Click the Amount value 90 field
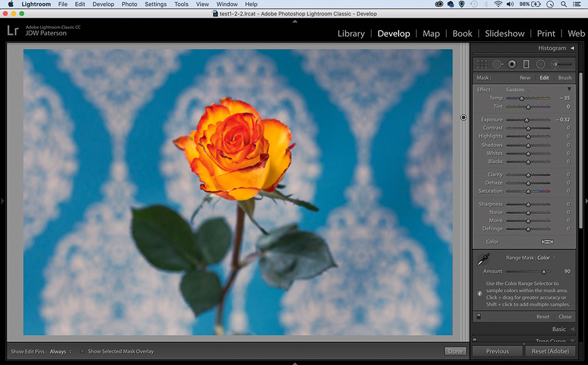The height and width of the screenshot is (365, 588). click(x=567, y=272)
